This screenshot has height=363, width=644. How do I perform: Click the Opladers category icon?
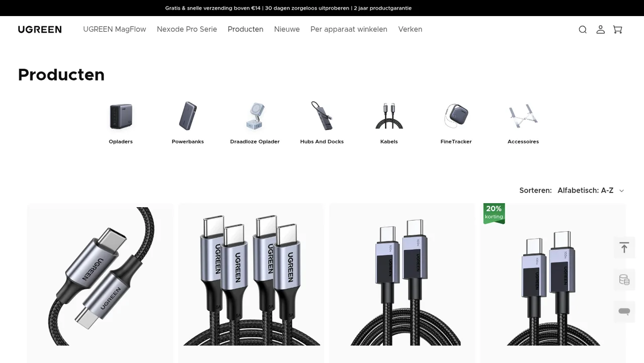click(121, 116)
